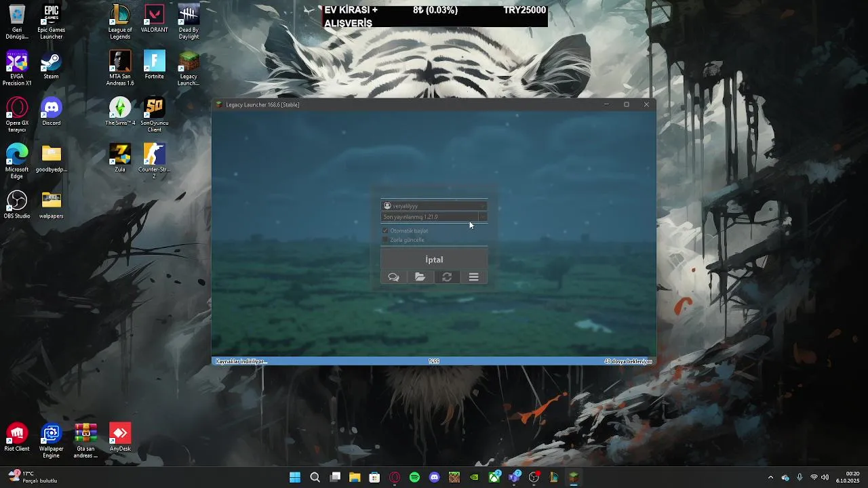868x488 pixels.
Task: Show hidden system tray icons
Action: [x=770, y=477]
